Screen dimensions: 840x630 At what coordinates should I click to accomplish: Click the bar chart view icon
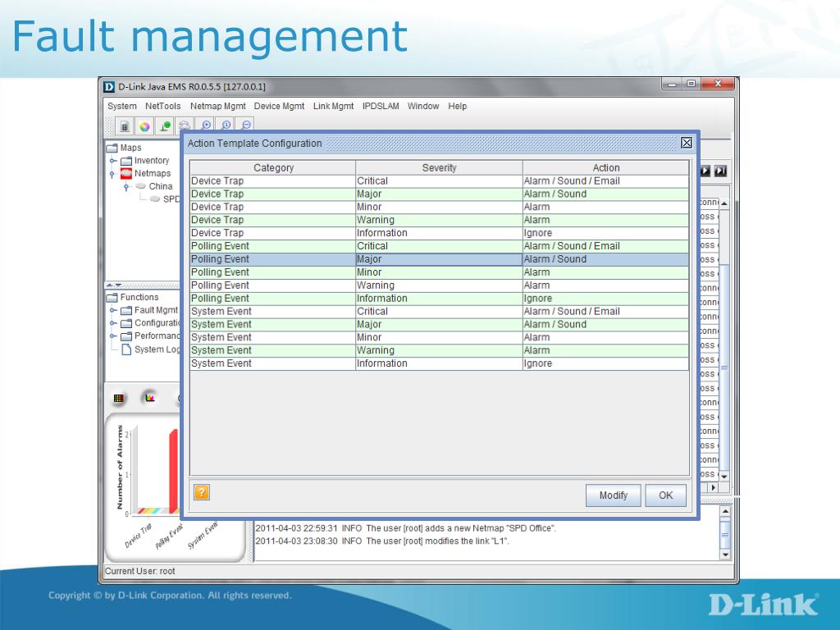149,398
